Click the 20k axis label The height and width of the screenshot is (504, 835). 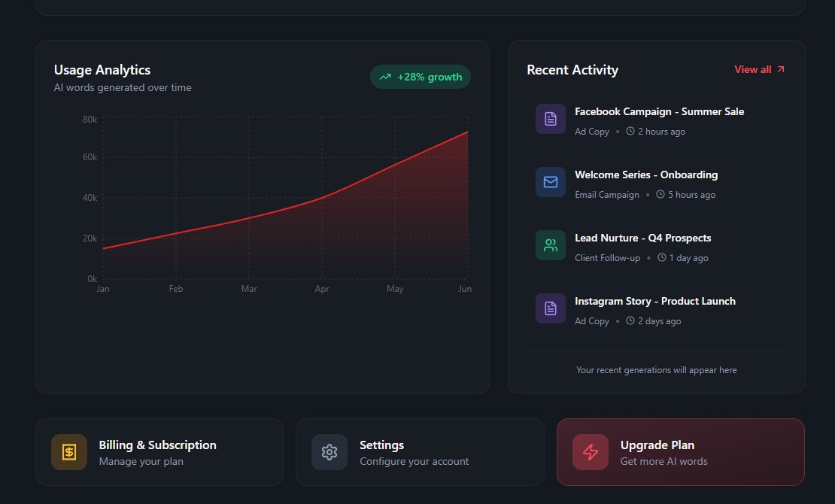90,238
